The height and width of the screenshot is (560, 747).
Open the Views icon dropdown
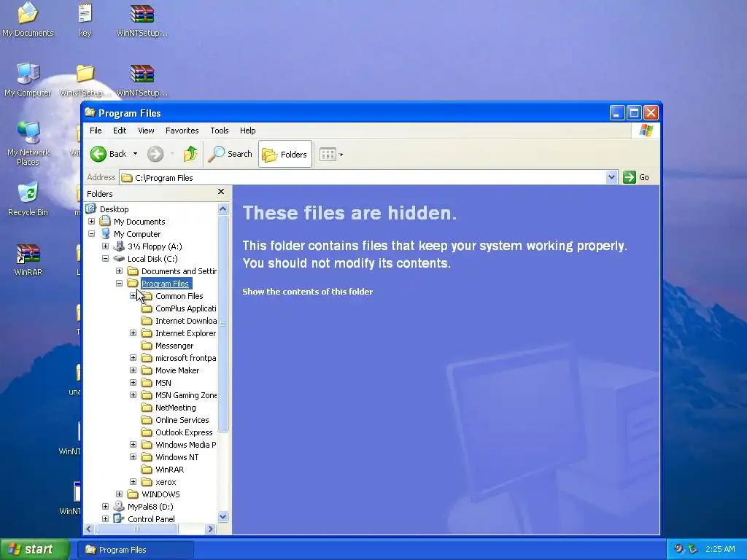point(331,155)
